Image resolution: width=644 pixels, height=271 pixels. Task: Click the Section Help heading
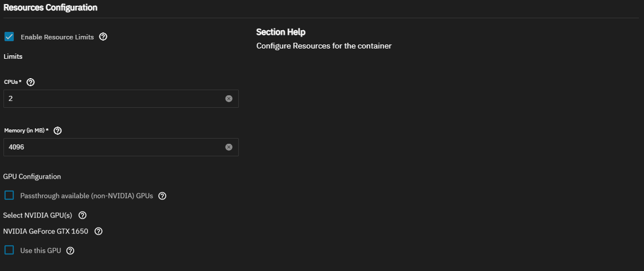(x=281, y=32)
